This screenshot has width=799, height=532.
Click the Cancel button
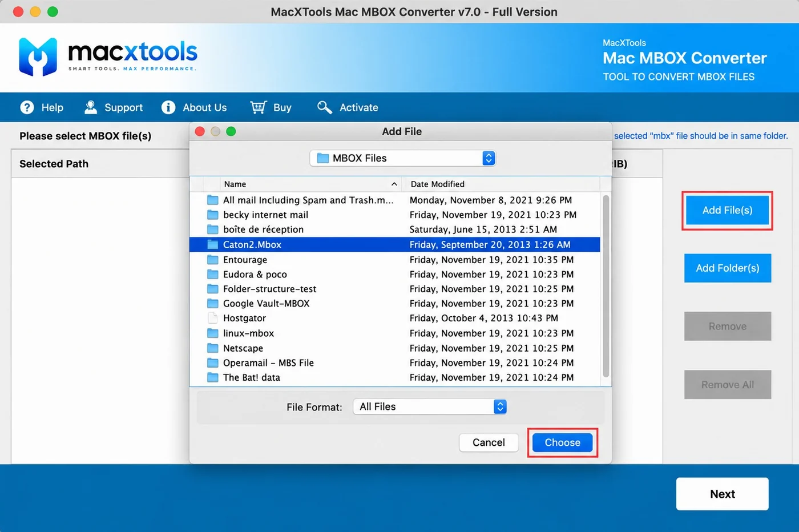pyautogui.click(x=489, y=442)
